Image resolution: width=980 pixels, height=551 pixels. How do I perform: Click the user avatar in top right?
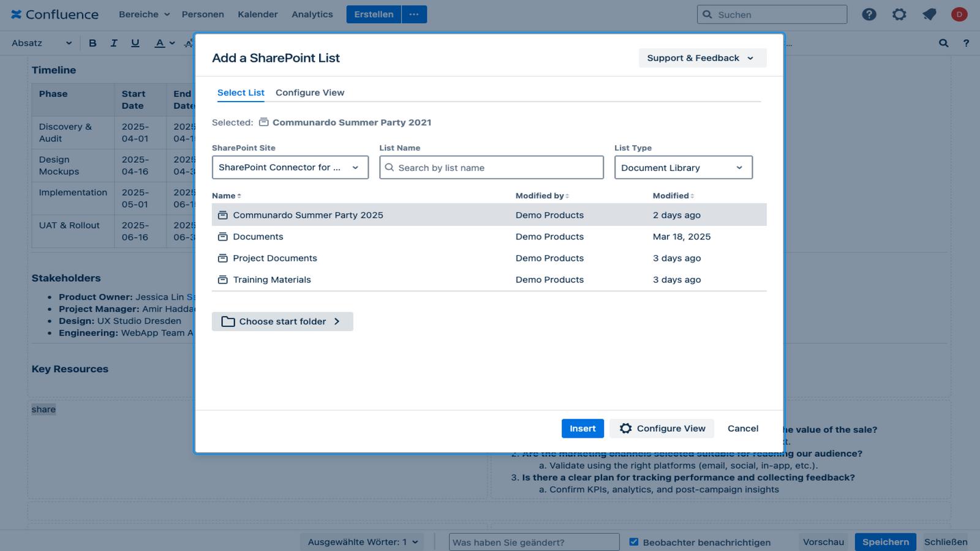point(959,15)
